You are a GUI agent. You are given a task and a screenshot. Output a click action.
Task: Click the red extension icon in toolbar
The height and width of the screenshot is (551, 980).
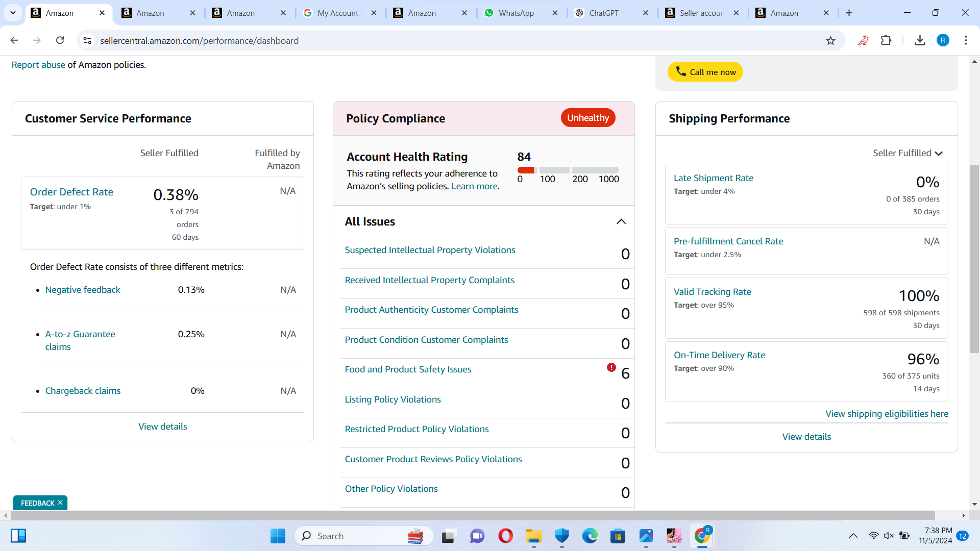click(863, 40)
